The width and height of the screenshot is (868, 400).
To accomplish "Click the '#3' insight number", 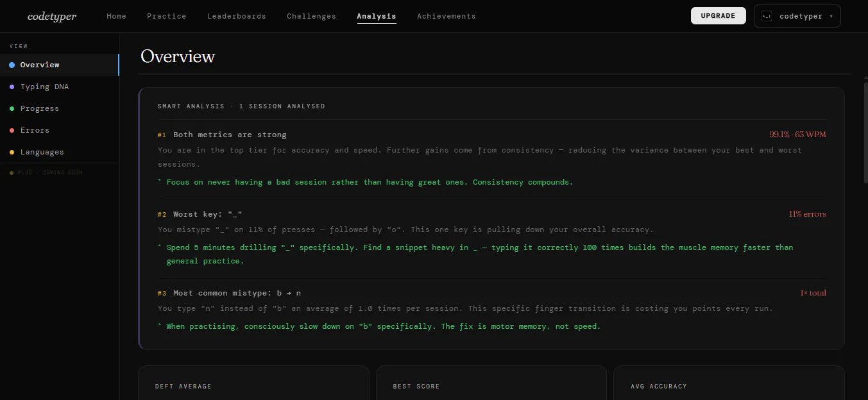I will (162, 294).
